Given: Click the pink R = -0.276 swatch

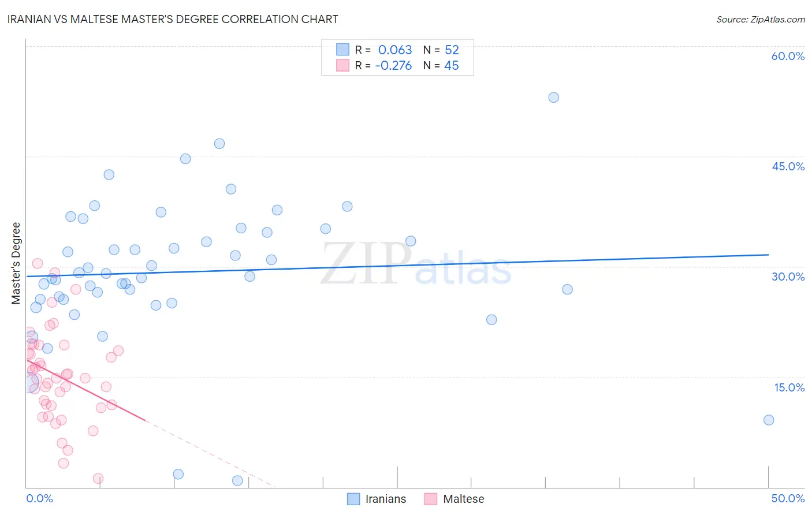Looking at the screenshot, I should coord(343,65).
